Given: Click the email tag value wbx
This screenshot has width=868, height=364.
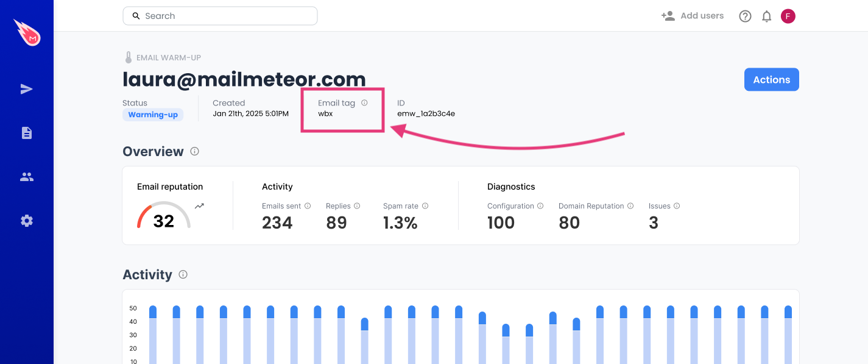Looking at the screenshot, I should (325, 113).
